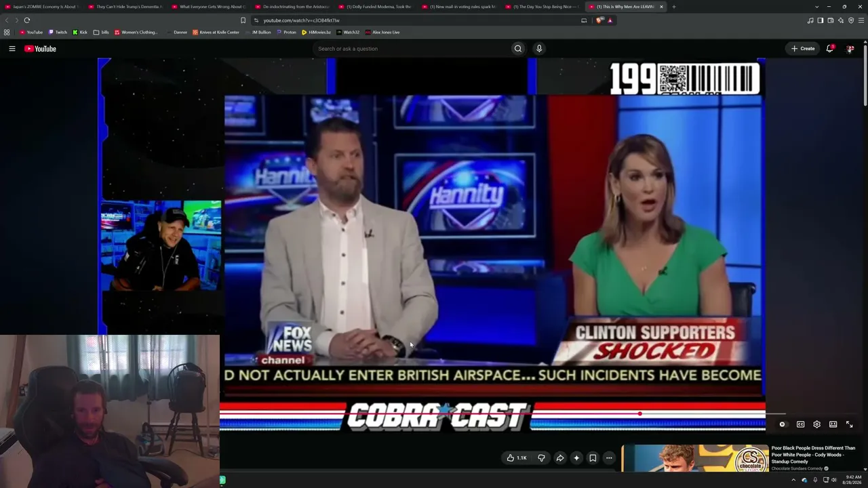Close the This Is Why Men Are LEAVING tab
This screenshot has width=868, height=488.
pos(661,7)
